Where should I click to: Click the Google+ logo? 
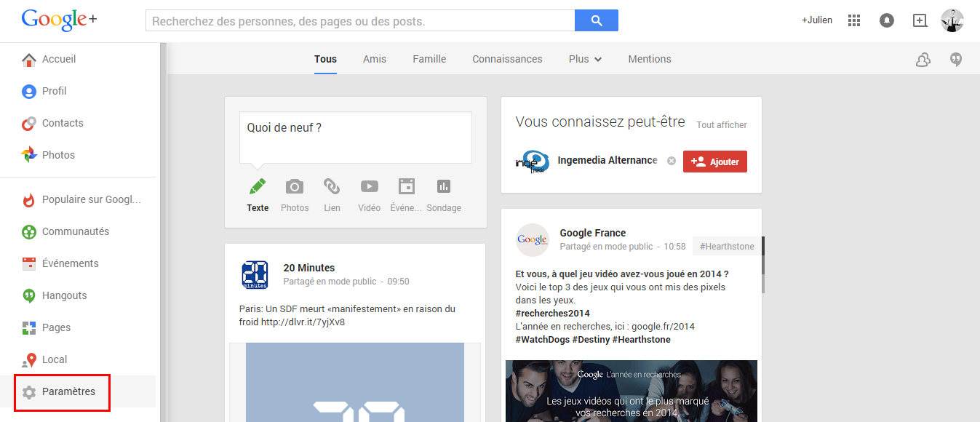click(x=59, y=20)
